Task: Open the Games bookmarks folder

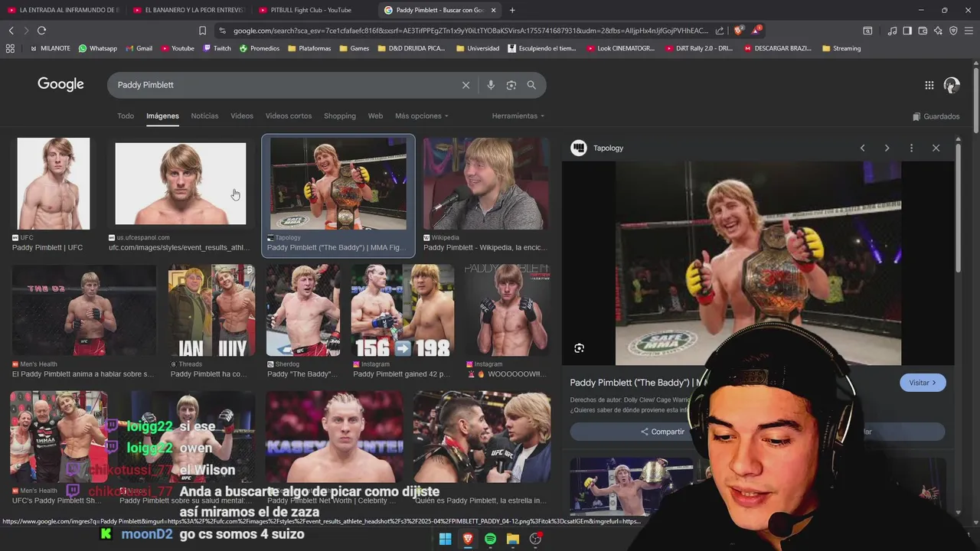Action: (x=354, y=48)
